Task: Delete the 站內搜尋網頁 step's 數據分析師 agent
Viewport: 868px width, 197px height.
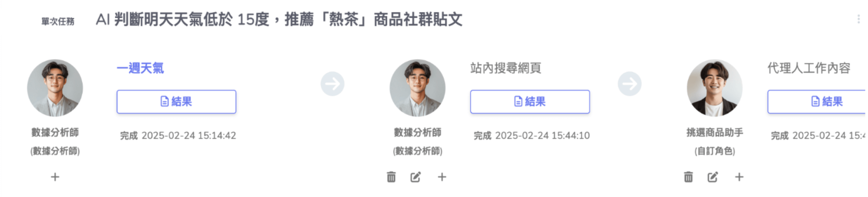Action: [x=391, y=177]
